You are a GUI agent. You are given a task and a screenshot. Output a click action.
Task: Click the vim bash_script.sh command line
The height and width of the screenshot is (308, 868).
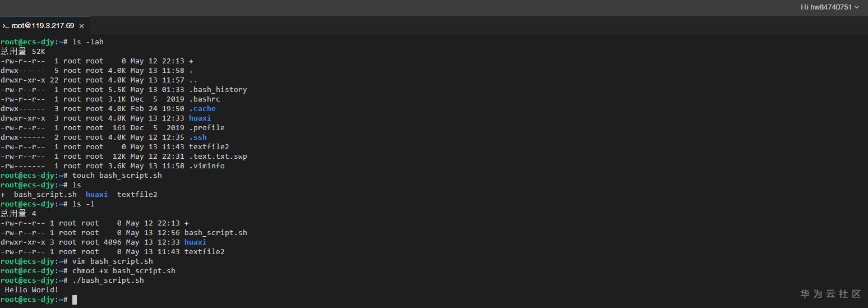(113, 261)
